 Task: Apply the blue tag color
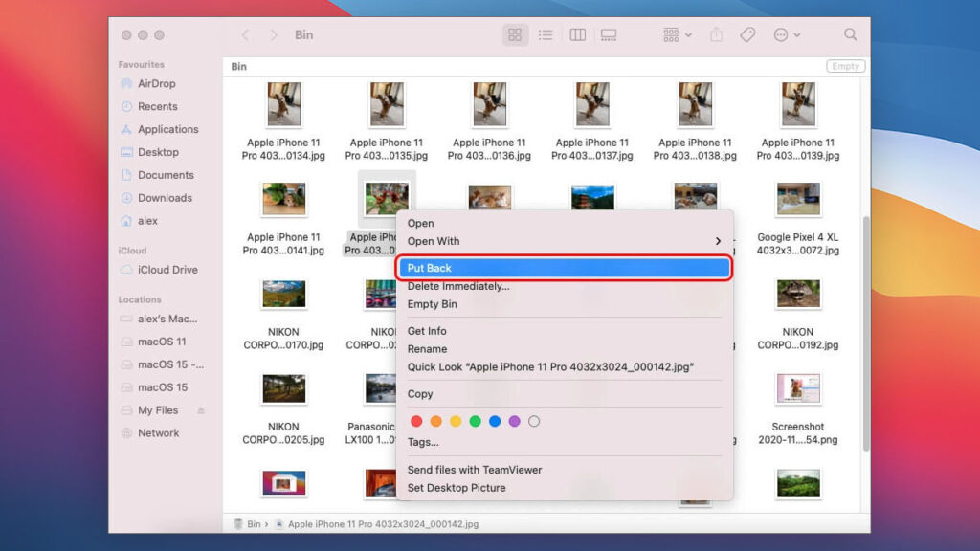(x=495, y=422)
